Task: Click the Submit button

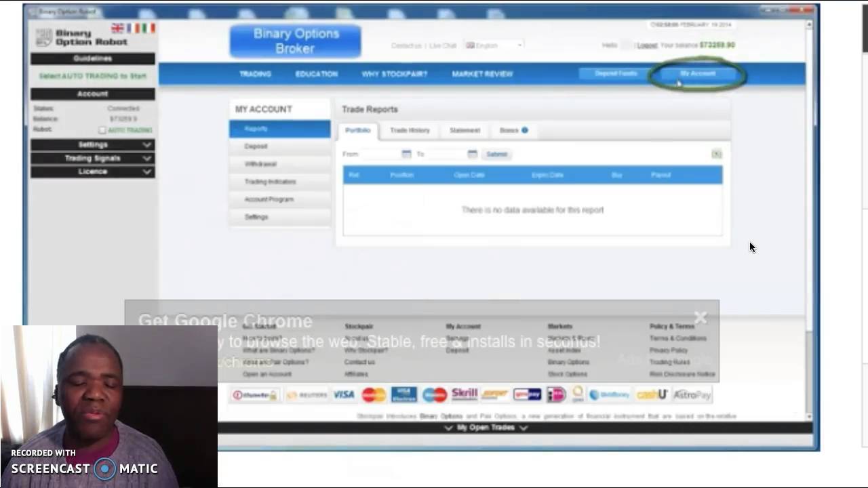Action: [496, 155]
